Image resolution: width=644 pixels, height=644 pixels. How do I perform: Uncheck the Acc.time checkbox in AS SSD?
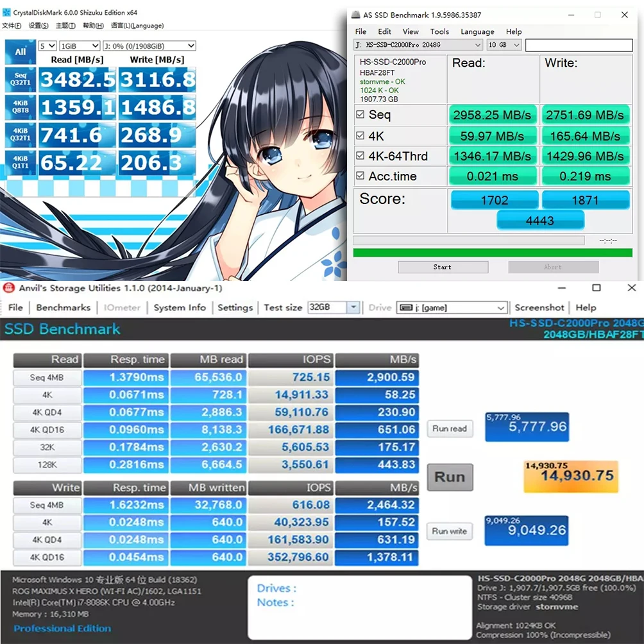coord(360,176)
